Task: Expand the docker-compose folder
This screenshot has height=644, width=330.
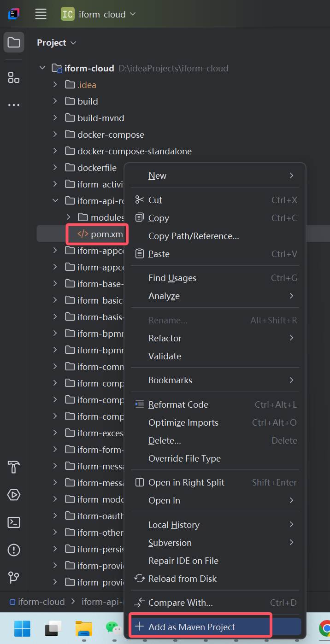Action: click(x=55, y=135)
